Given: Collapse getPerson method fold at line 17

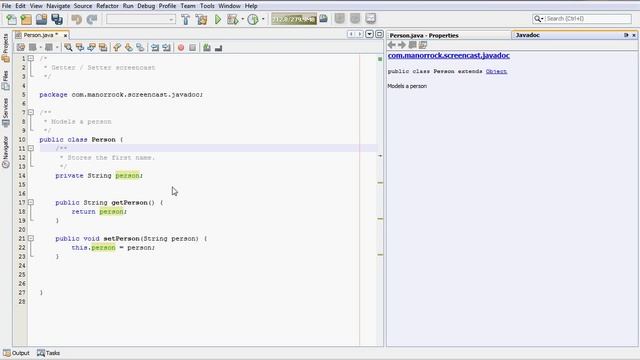Looking at the screenshot, I should 31,202.
